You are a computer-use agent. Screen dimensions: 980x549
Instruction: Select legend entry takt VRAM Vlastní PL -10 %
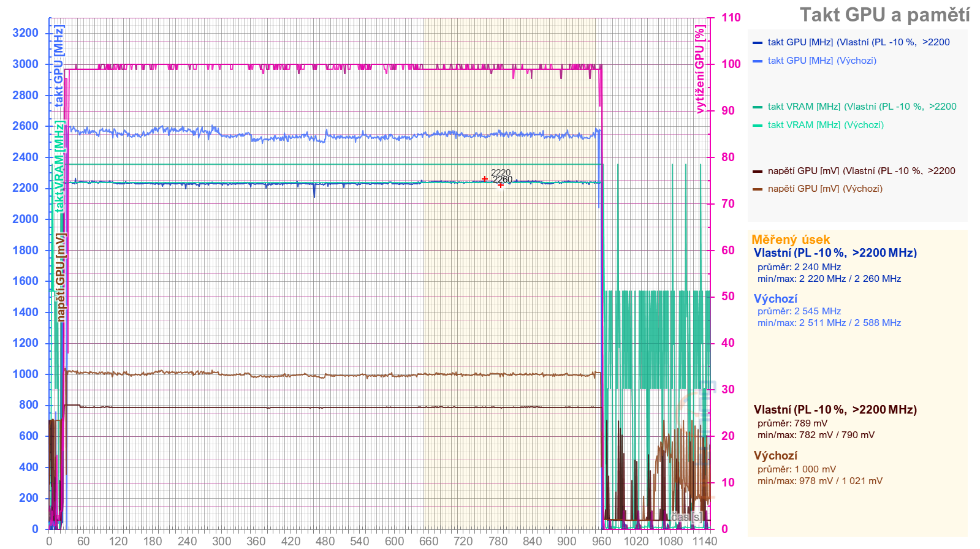[x=862, y=107]
